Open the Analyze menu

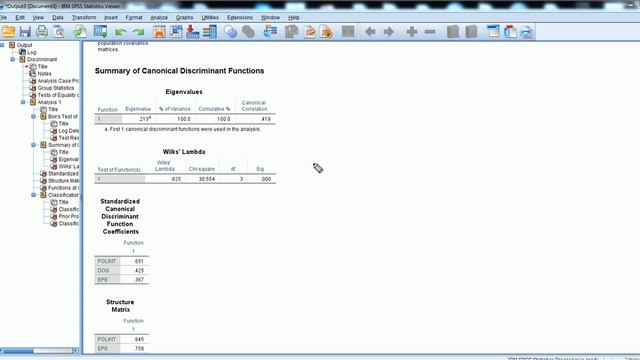(159, 18)
